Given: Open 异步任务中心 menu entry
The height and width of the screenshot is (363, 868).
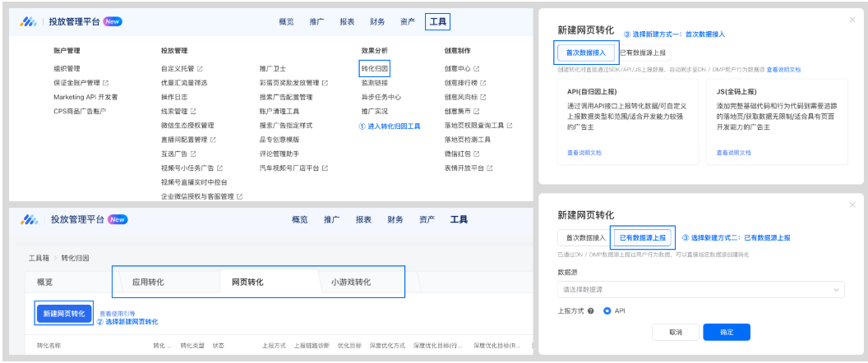Looking at the screenshot, I should coord(381,97).
